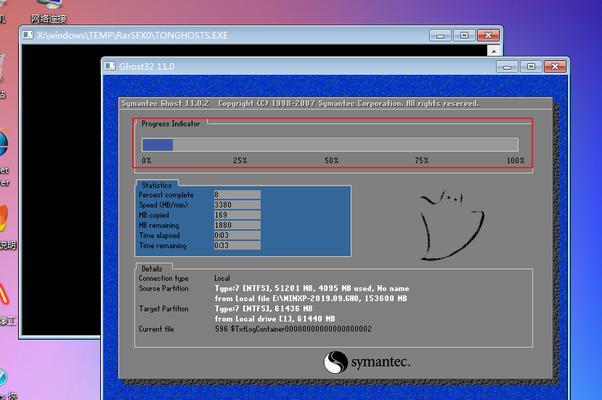Click the Symantec Ghost 11.0.2 copyright header
This screenshot has width=602, height=400.
click(x=300, y=103)
